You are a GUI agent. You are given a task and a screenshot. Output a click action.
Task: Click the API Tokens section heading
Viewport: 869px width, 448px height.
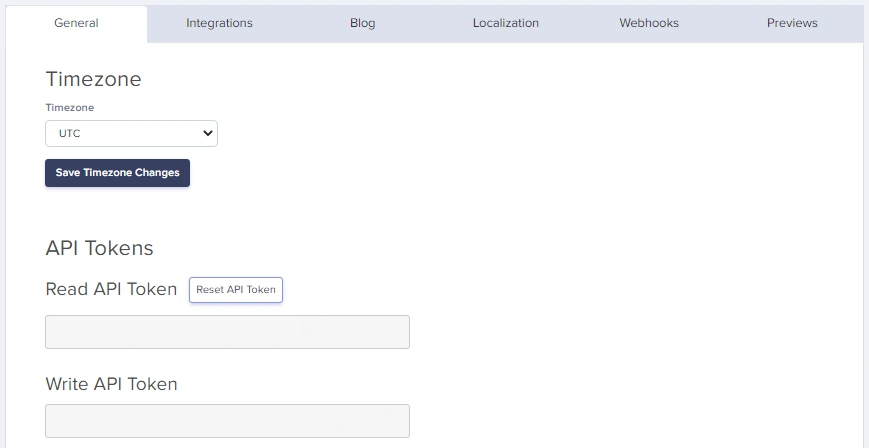point(99,248)
